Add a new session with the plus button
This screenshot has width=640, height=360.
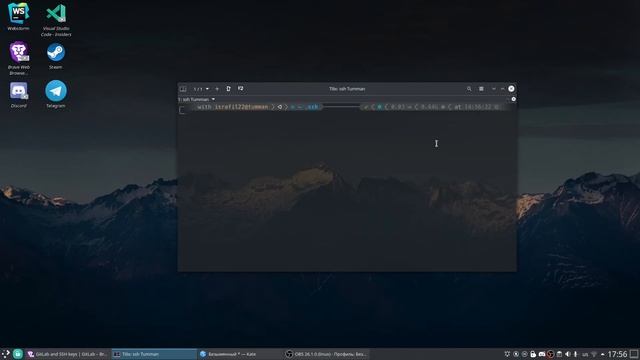[217, 89]
